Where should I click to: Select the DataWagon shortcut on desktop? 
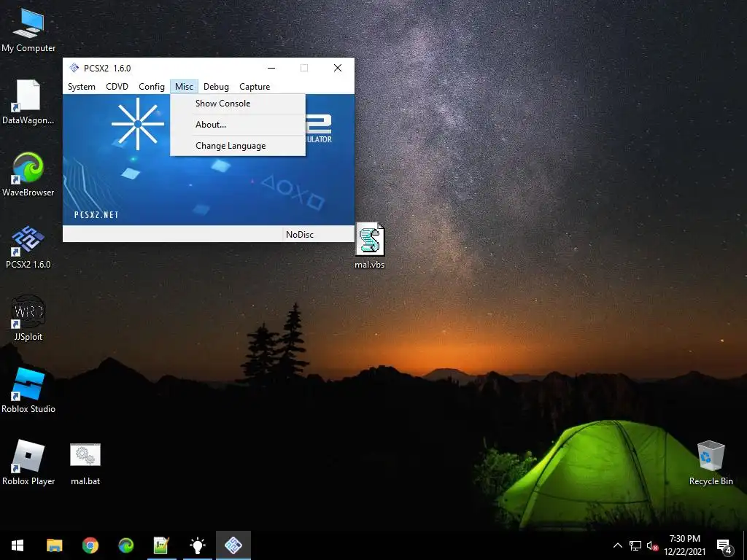point(28,101)
